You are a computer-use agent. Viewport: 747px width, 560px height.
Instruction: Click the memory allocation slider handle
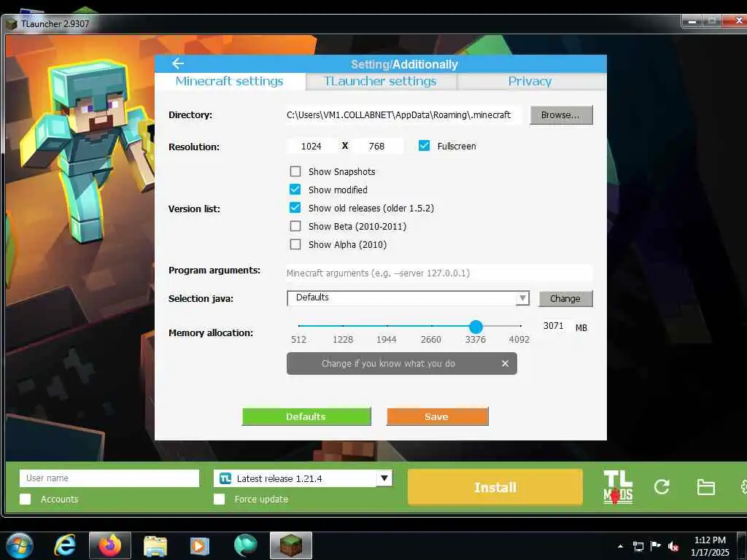tap(476, 326)
